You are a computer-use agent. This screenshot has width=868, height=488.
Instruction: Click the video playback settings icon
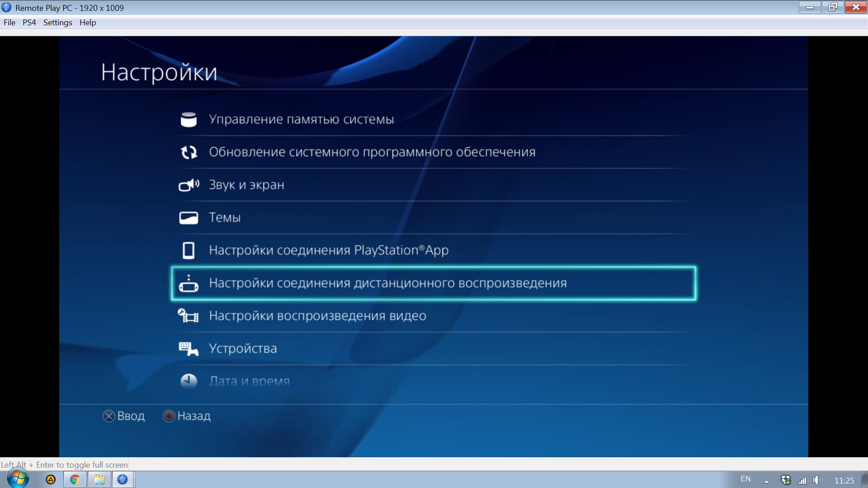188,315
